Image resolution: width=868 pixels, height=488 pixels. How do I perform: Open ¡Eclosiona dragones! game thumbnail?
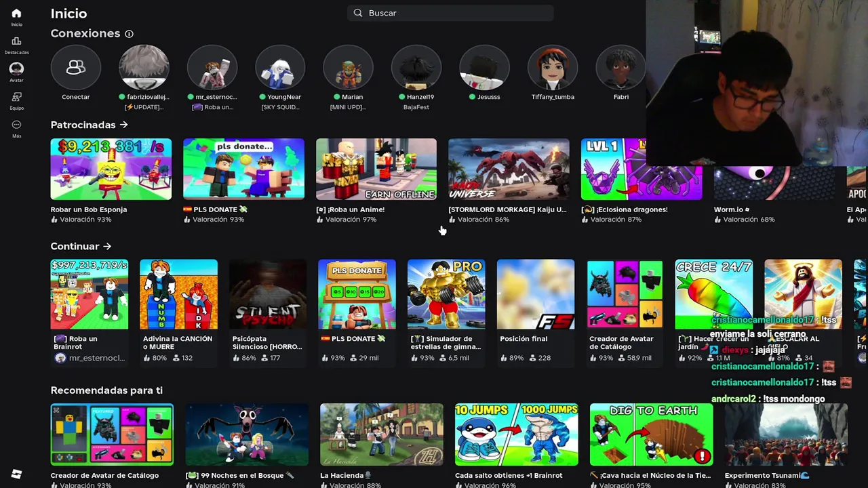642,169
